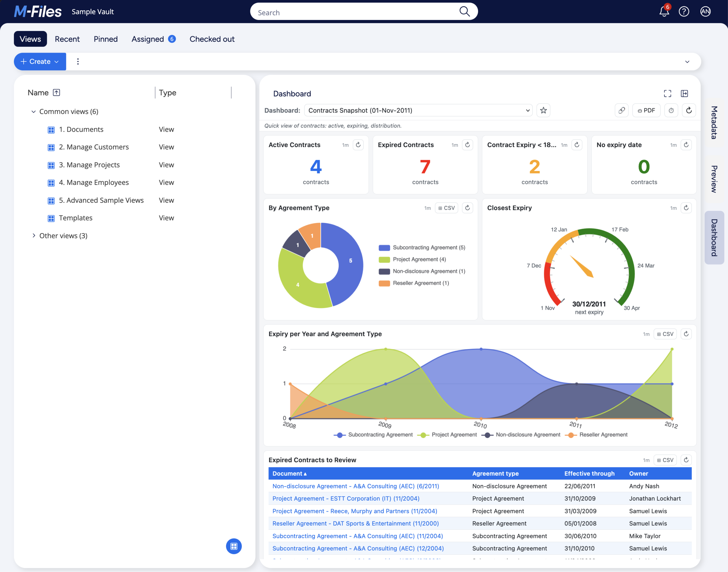Open the Metadata side tab
Viewport: 728px width, 572px height.
pos(714,123)
